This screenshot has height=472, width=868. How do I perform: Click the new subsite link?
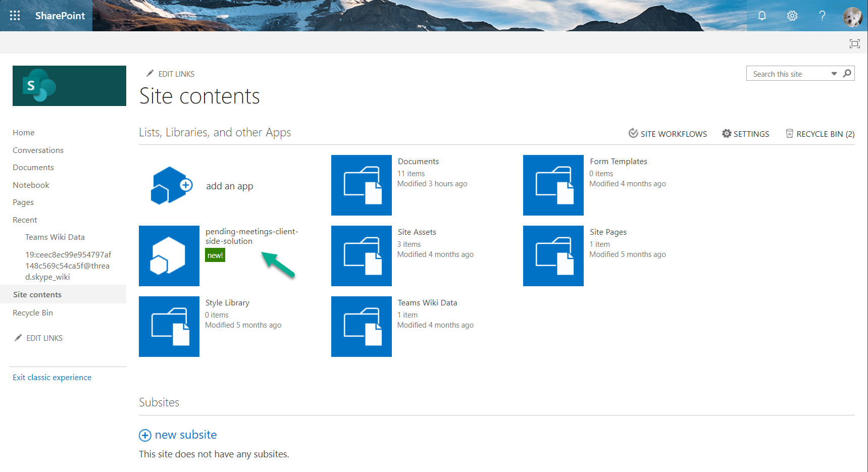186,435
